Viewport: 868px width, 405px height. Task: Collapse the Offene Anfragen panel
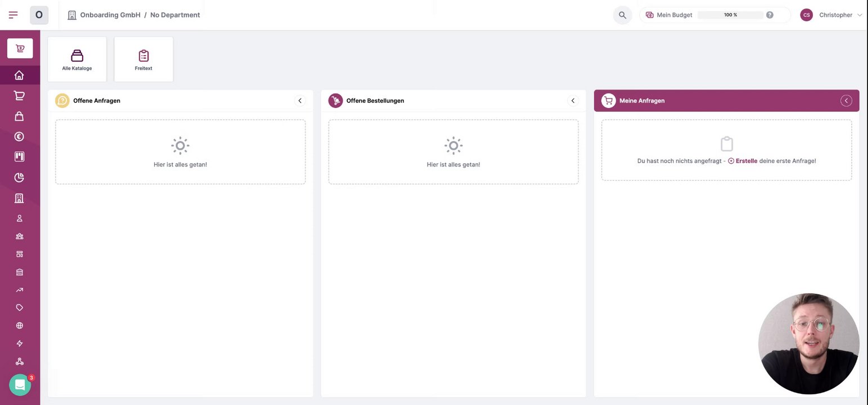[300, 101]
